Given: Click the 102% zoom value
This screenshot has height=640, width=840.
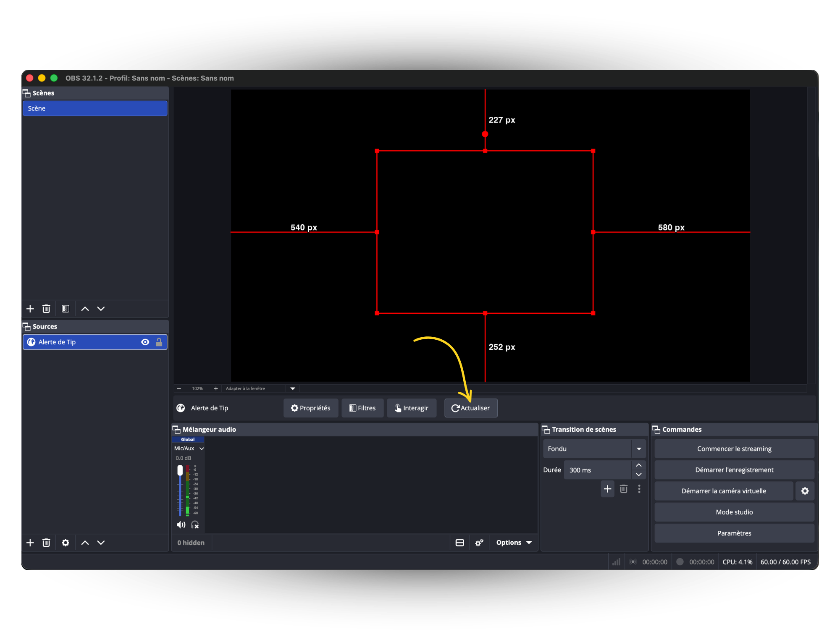Looking at the screenshot, I should [197, 388].
